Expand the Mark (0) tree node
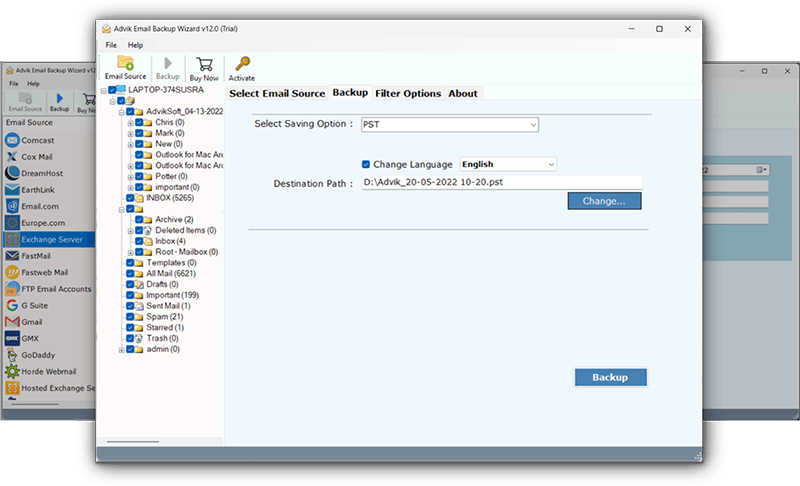 click(x=130, y=134)
